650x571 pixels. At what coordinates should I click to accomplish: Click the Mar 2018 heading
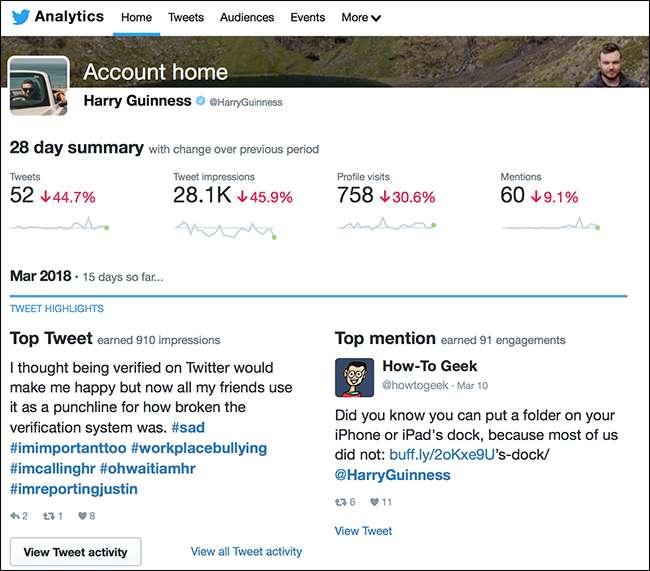41,276
